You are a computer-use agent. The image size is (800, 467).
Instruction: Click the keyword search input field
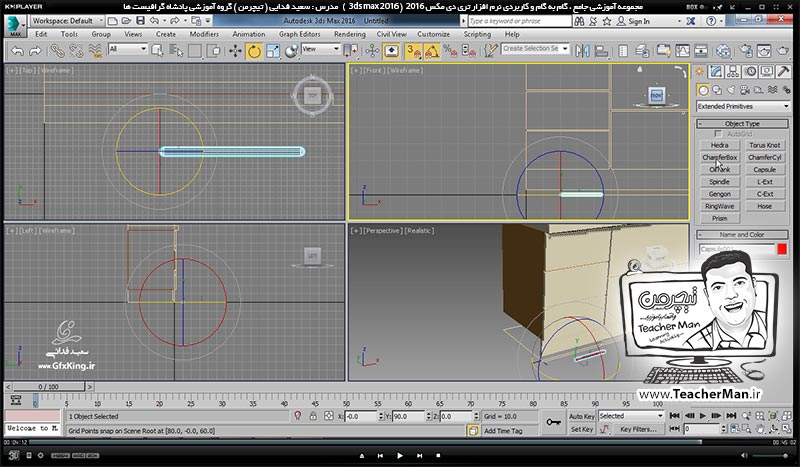coord(519,21)
